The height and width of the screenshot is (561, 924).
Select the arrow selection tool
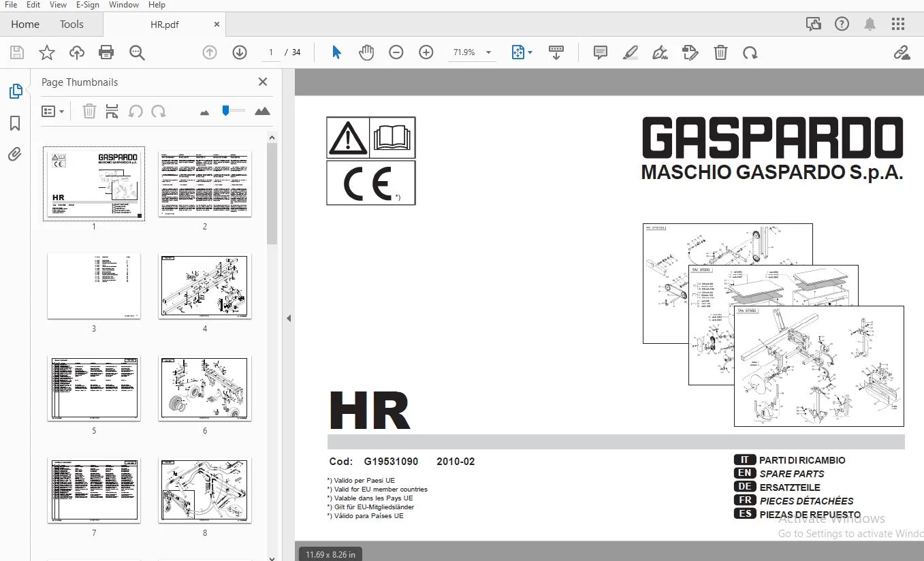click(336, 52)
